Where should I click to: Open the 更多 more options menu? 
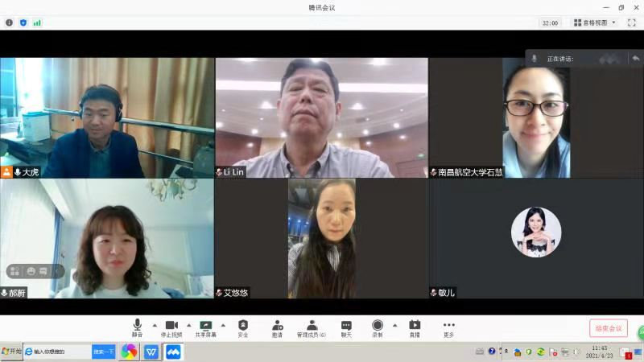click(448, 327)
